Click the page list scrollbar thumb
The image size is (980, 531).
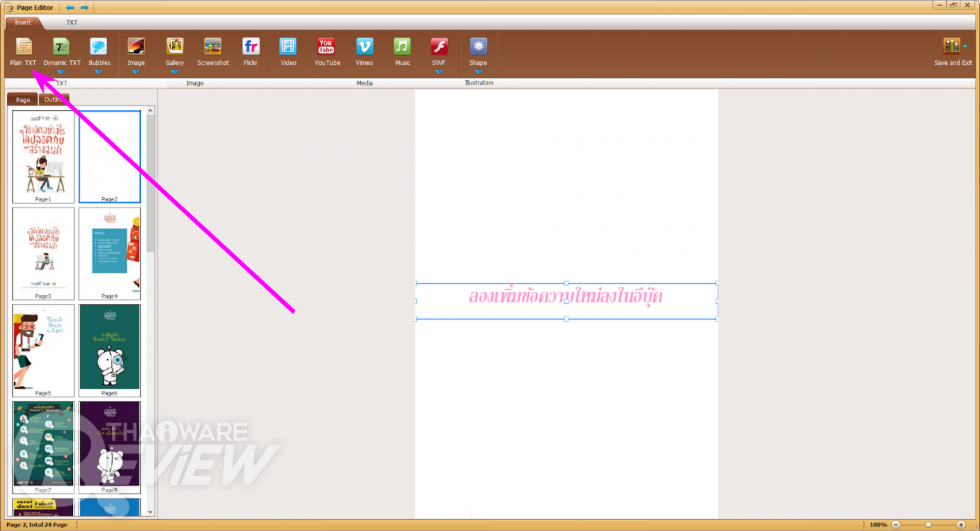coord(151,184)
